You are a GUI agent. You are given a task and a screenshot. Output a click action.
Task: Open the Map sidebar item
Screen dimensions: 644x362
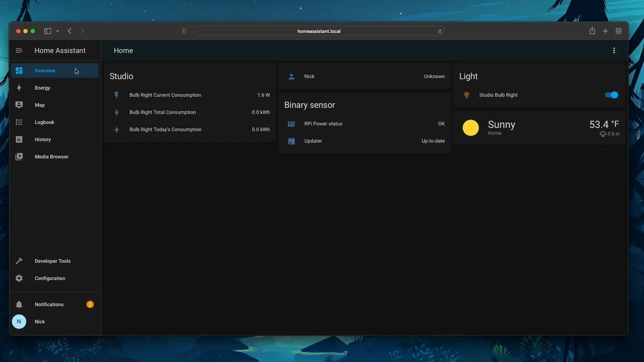point(55,105)
